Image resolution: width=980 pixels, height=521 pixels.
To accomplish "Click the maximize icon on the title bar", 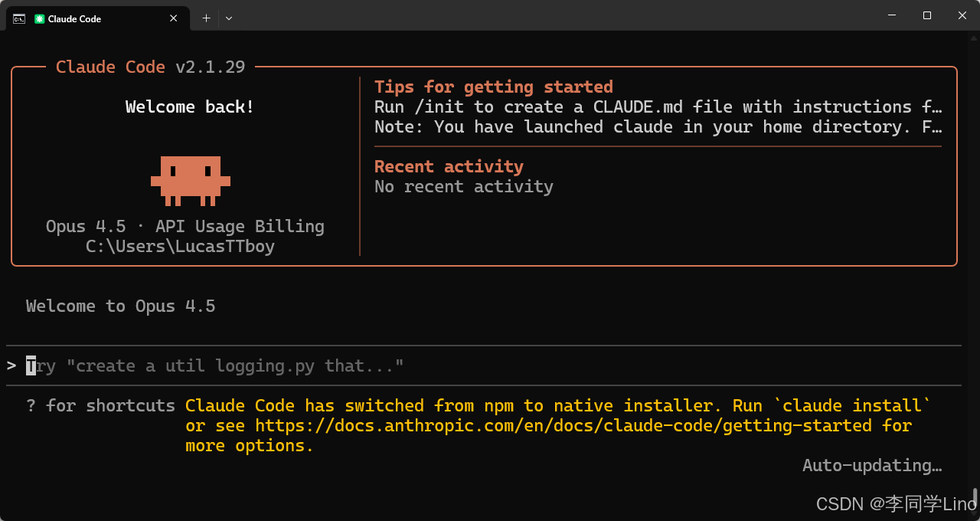I will (x=926, y=15).
